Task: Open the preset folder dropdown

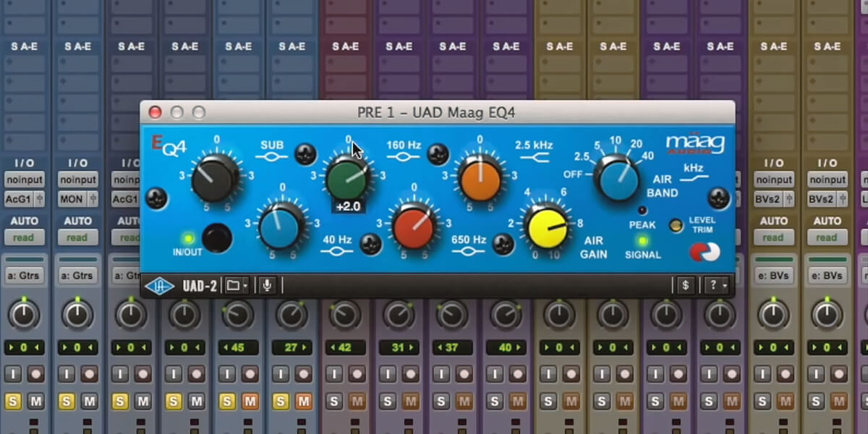Action: pos(235,284)
